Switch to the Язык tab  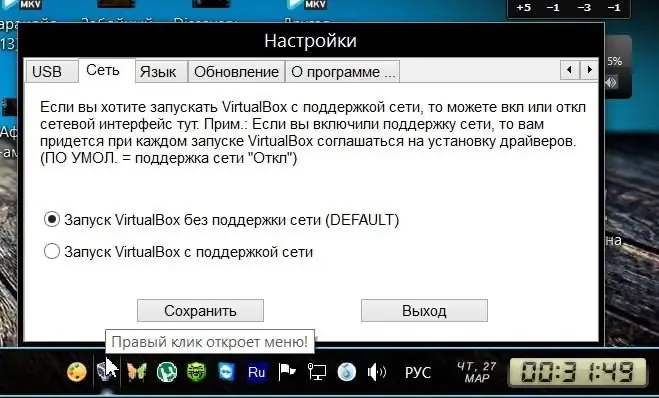[x=162, y=71]
